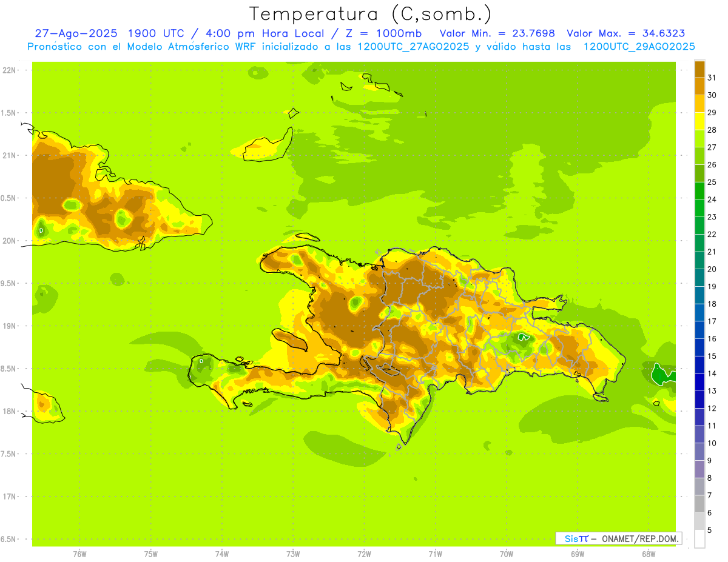
Task: Click the latitude label "20N"
Action: pos(10,241)
